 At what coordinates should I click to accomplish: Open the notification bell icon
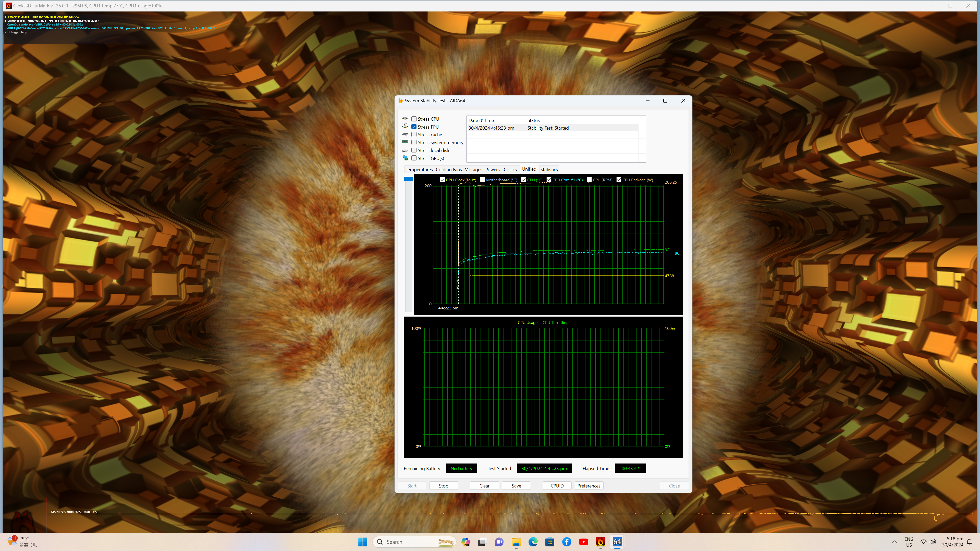tap(969, 542)
